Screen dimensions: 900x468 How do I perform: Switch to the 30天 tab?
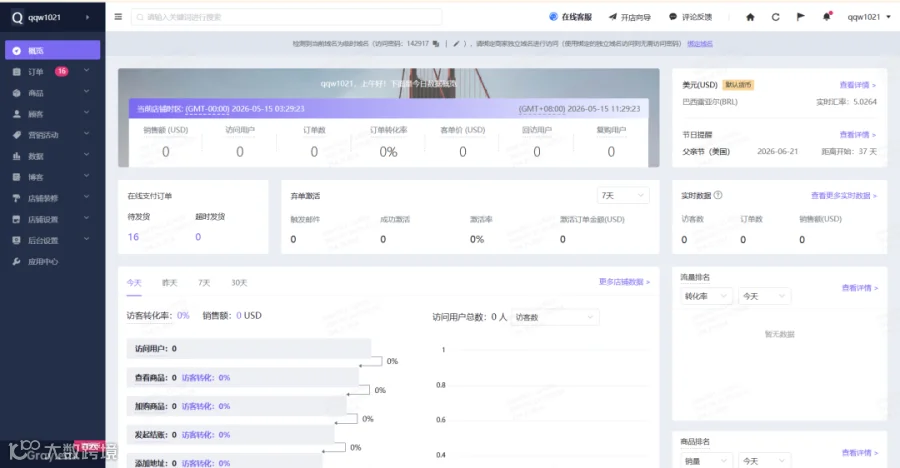pos(239,283)
